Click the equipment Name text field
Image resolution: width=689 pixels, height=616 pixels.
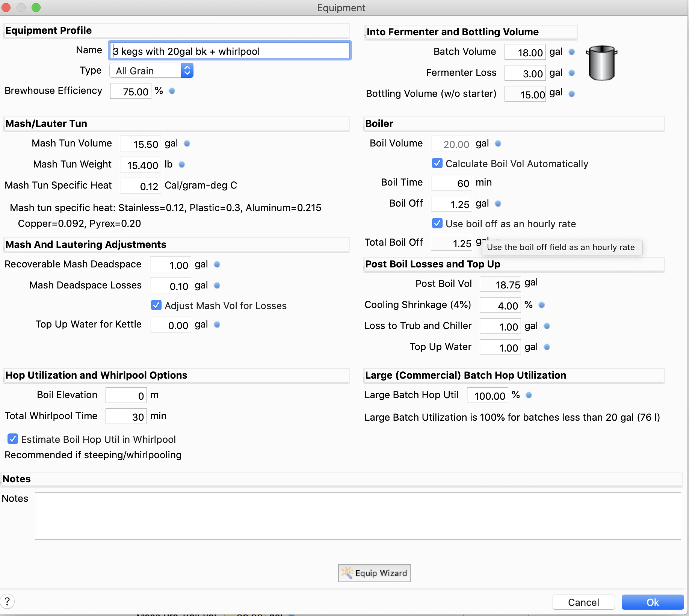230,51
